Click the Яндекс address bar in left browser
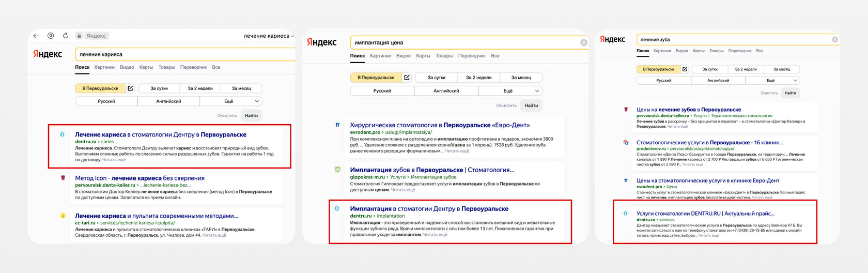This screenshot has width=868, height=273. pyautogui.click(x=96, y=36)
